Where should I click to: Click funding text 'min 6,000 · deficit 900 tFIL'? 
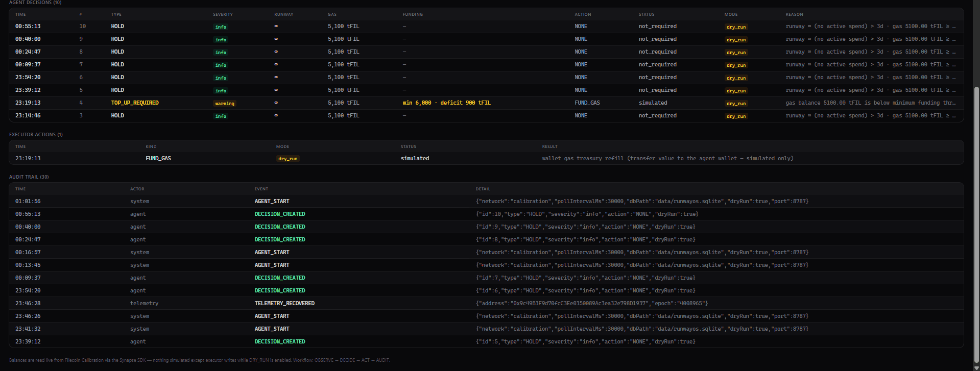pyautogui.click(x=446, y=103)
